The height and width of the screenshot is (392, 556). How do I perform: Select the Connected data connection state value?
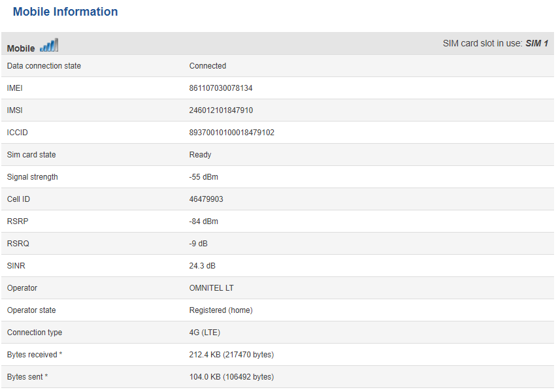pos(208,66)
